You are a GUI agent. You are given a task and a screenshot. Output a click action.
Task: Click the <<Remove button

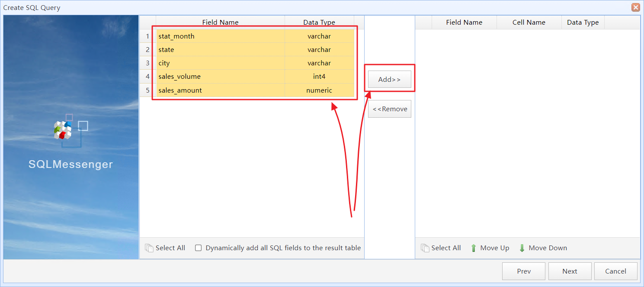tap(389, 109)
